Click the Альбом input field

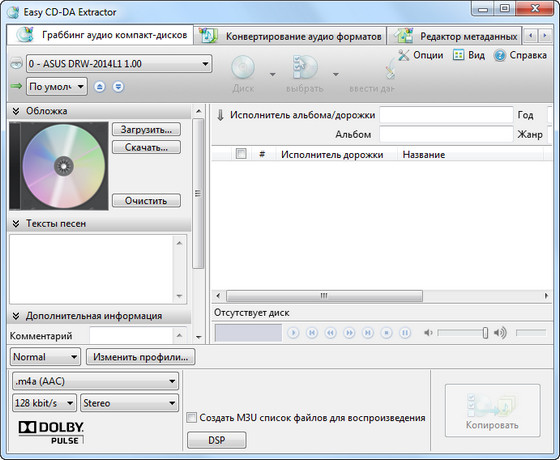[446, 134]
